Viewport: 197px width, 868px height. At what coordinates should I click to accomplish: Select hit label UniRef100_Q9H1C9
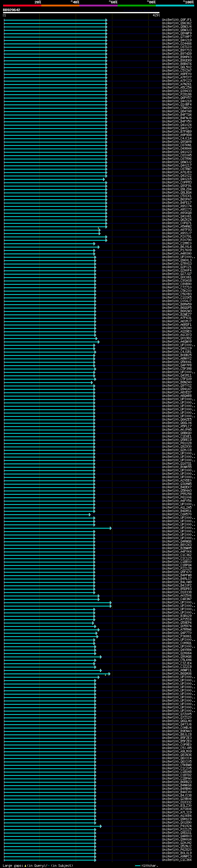[177, 819]
